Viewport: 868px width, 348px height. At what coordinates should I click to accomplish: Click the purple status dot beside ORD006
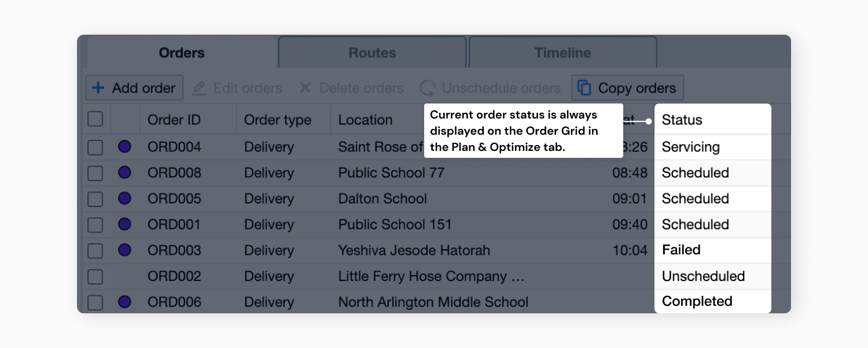click(x=124, y=302)
